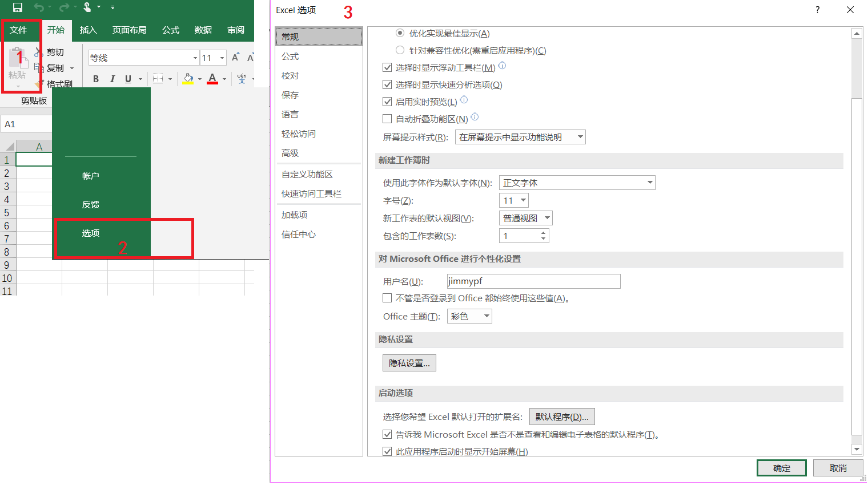Open 高级 category in Excel 选项 sidebar
Screen dimensions: 868x485
click(x=319, y=153)
